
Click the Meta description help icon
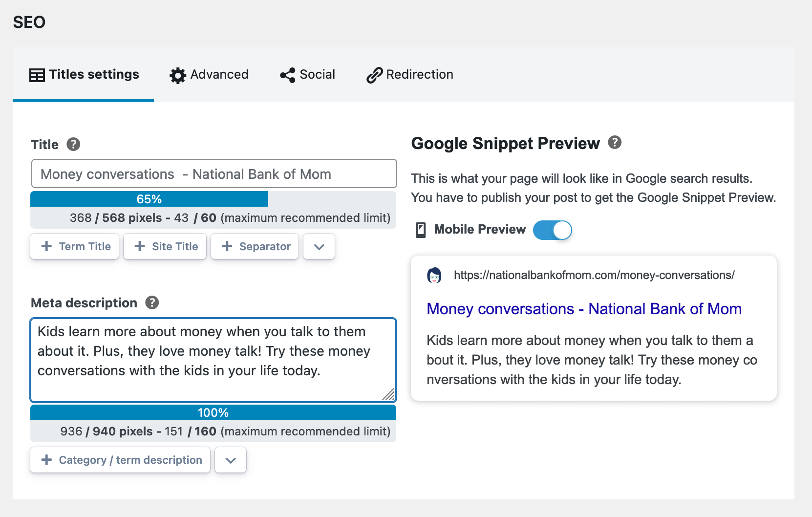tap(152, 303)
